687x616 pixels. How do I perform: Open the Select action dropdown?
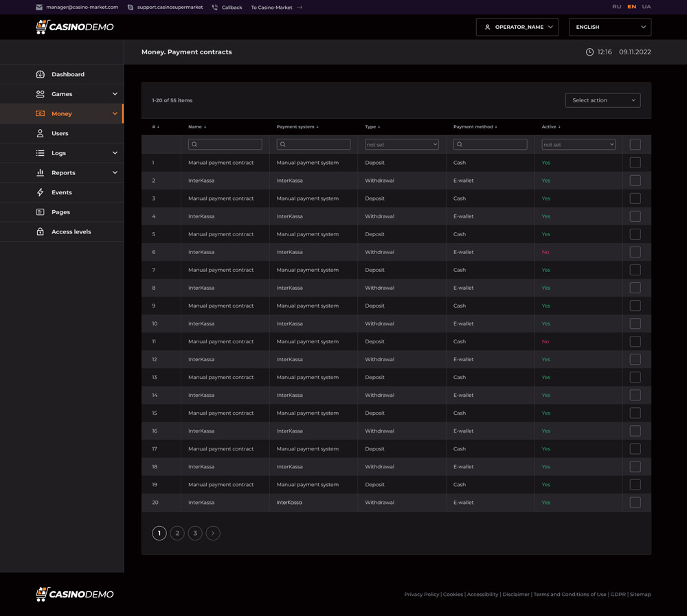tap(602, 100)
